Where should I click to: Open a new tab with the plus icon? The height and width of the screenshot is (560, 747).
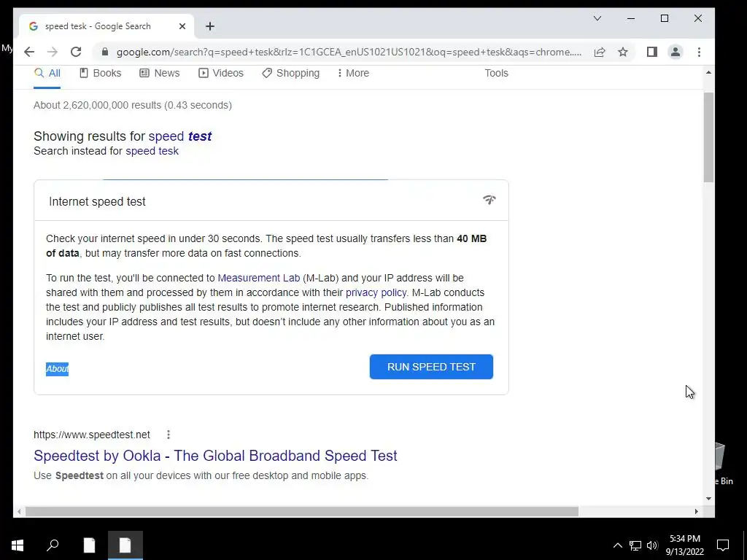[210, 26]
